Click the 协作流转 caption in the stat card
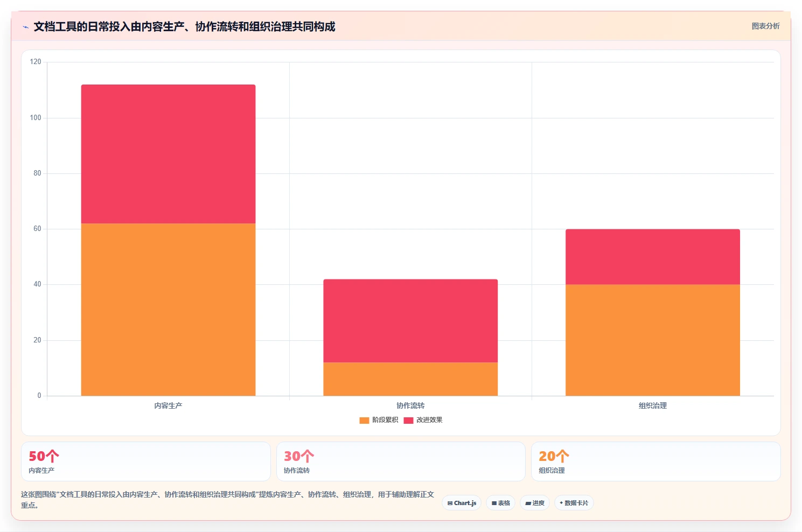 [297, 471]
